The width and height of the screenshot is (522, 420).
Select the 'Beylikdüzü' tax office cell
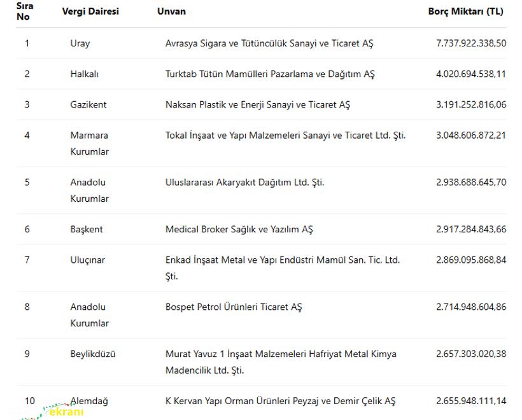93,354
